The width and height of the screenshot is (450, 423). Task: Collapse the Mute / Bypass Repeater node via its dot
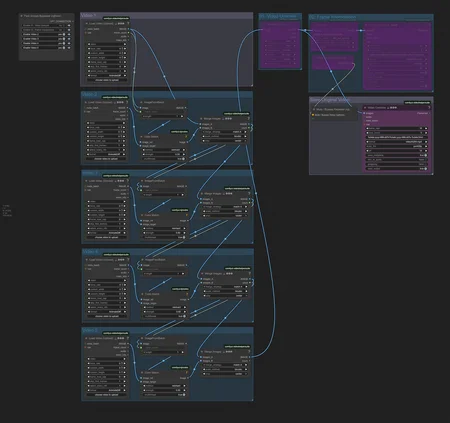tap(314, 109)
